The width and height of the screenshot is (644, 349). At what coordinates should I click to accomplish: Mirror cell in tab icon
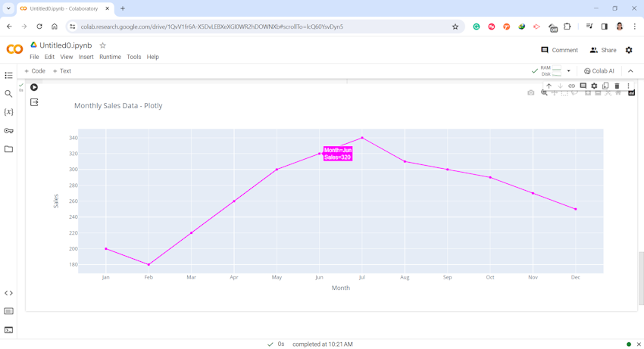(x=605, y=86)
